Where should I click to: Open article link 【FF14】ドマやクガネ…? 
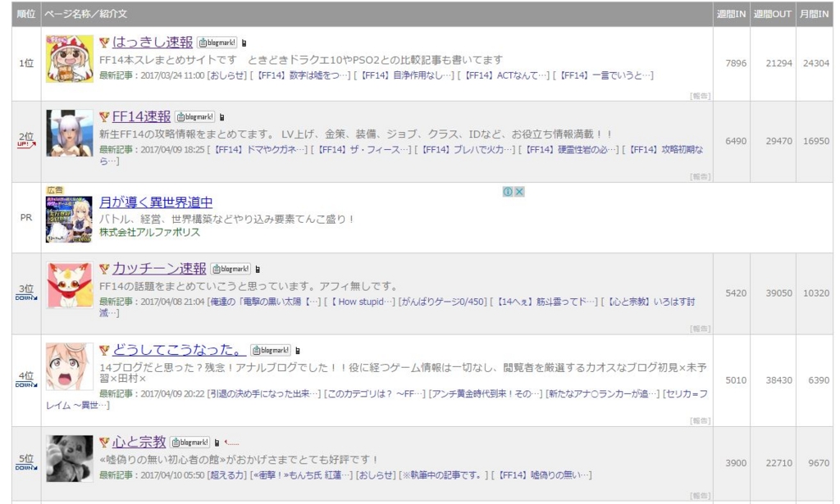coord(259,149)
